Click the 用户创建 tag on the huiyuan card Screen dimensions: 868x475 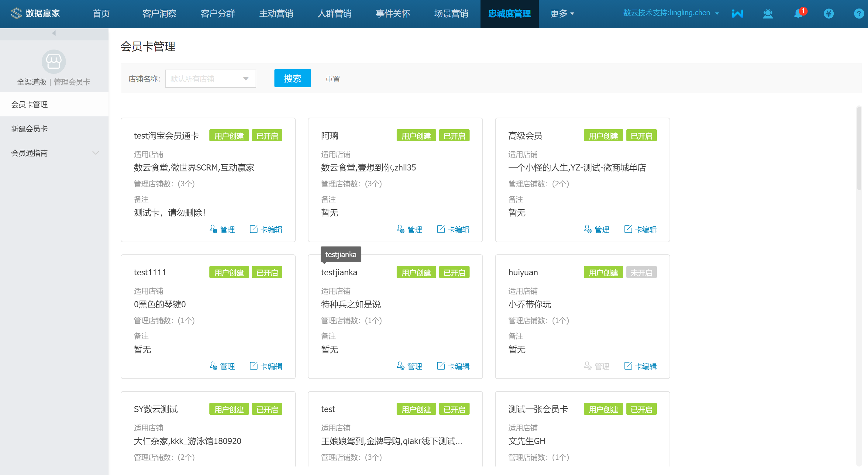click(603, 273)
